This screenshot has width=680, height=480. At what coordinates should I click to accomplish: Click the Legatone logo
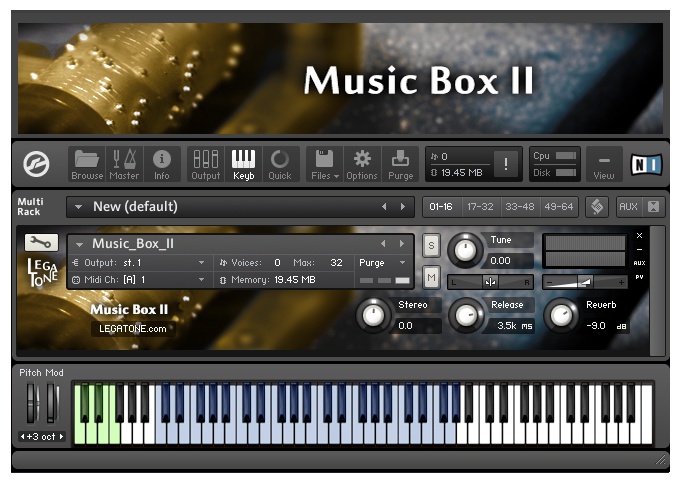click(42, 272)
